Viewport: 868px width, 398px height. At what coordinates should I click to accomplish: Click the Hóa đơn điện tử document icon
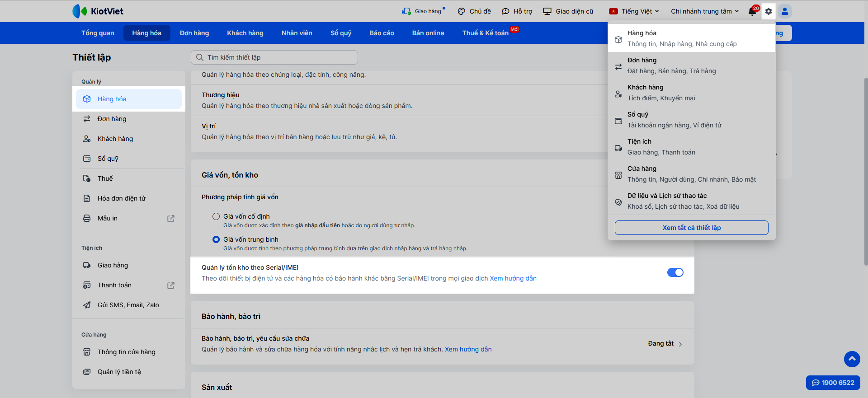(87, 198)
